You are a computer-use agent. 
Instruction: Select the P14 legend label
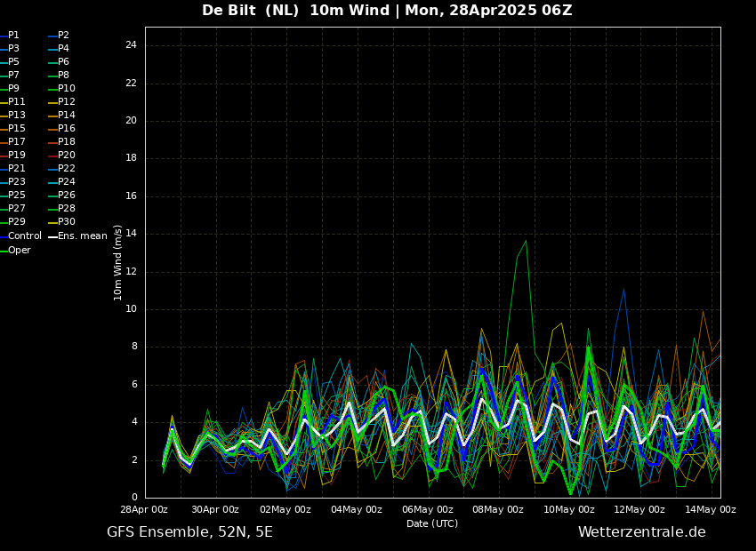pyautogui.click(x=66, y=116)
